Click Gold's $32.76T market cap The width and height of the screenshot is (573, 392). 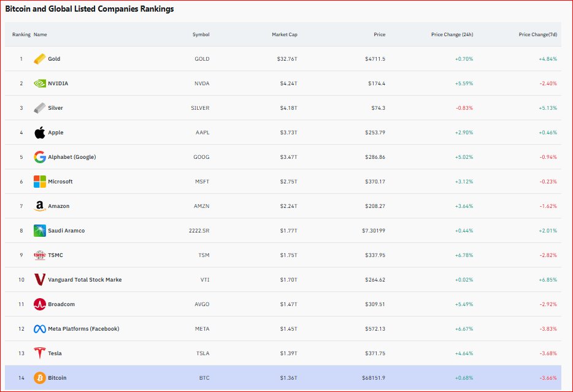[287, 59]
